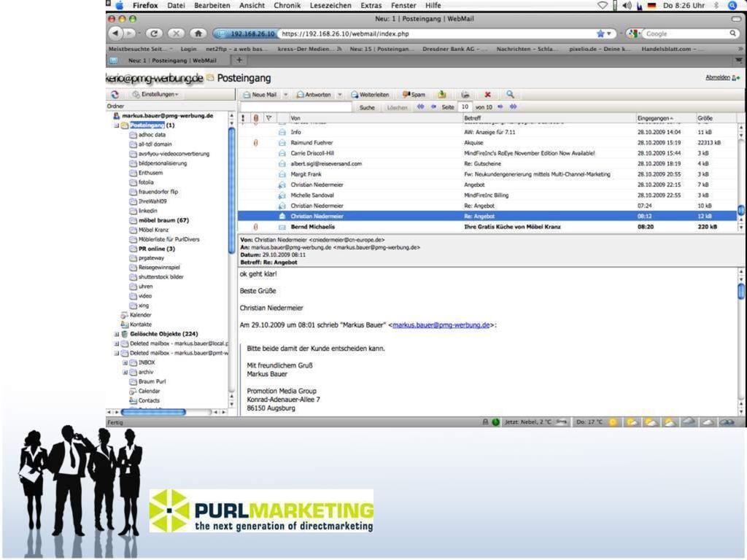This screenshot has height=560, width=747.
Task: Click the bookmark star in address bar
Action: (x=600, y=34)
